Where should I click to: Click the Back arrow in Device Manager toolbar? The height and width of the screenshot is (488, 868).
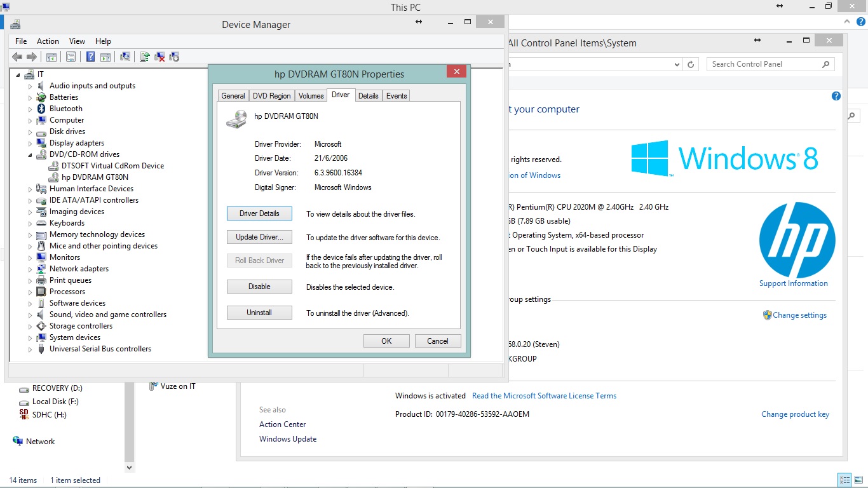pos(17,57)
